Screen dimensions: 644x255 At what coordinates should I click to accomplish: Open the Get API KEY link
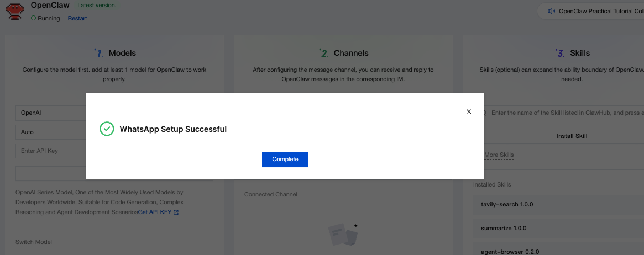[155, 212]
